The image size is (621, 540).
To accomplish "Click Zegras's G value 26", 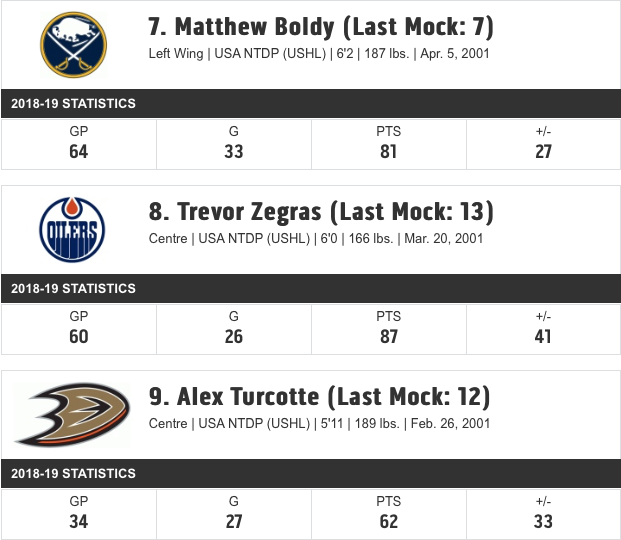I will pos(234,337).
